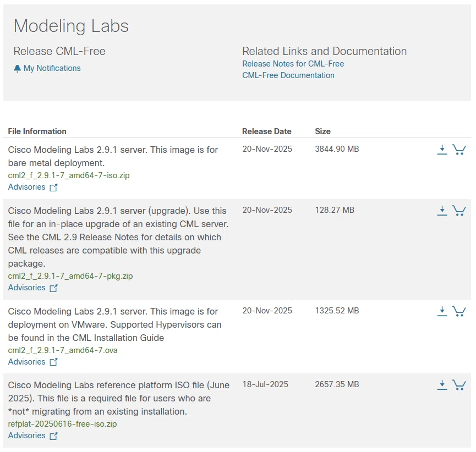Add bare metal ISO zip to cart
This screenshot has width=476, height=452.
point(459,150)
